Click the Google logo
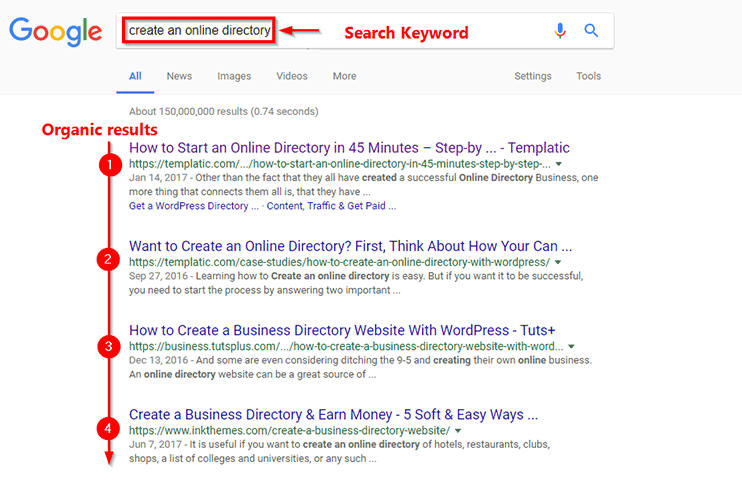The image size is (742, 480). pyautogui.click(x=55, y=32)
